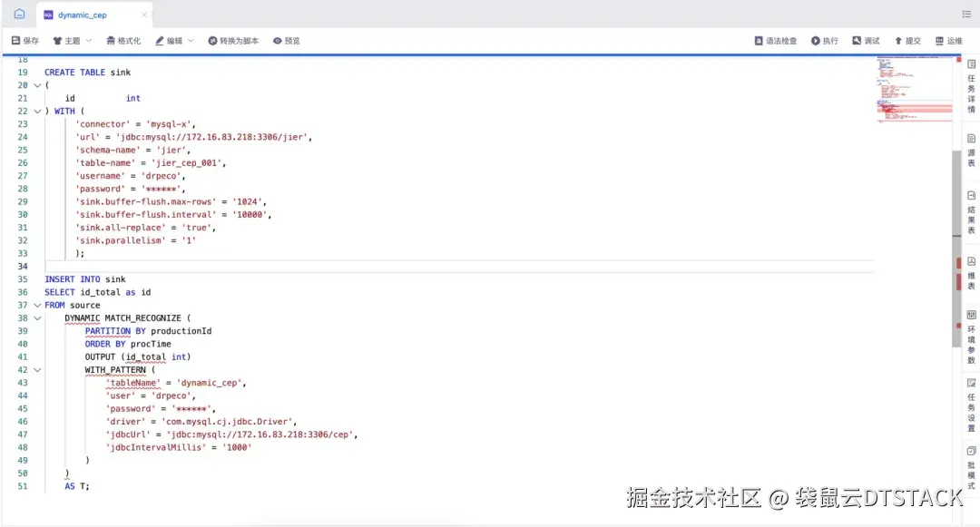The image size is (980, 527).
Task: Open 任务详情 panel in right sidebar
Action: pyautogui.click(x=969, y=86)
